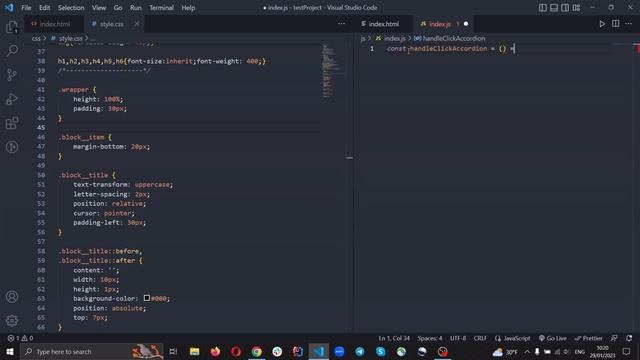640x360 pixels.
Task: Change the CRLF end-of-line sequence
Action: click(x=480, y=338)
